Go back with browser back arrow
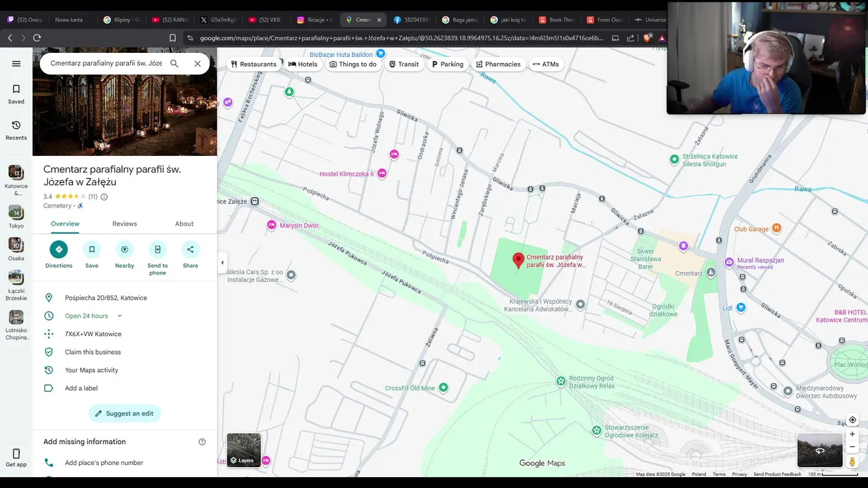The height and width of the screenshot is (488, 868). tap(9, 38)
